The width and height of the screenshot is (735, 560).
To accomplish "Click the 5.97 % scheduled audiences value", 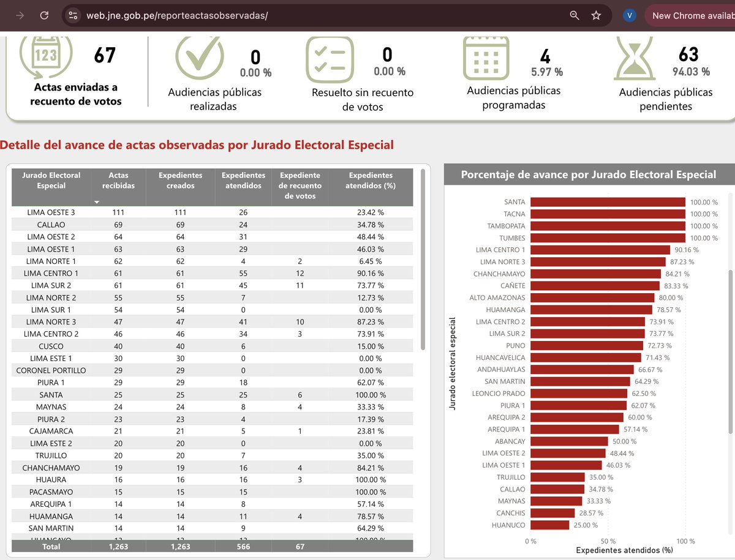I will pyautogui.click(x=547, y=72).
